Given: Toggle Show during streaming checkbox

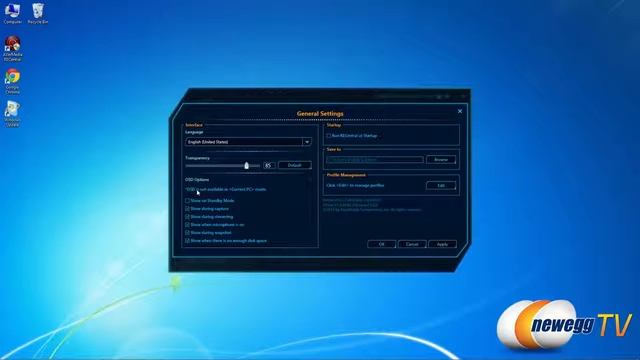Looking at the screenshot, I should pos(187,217).
